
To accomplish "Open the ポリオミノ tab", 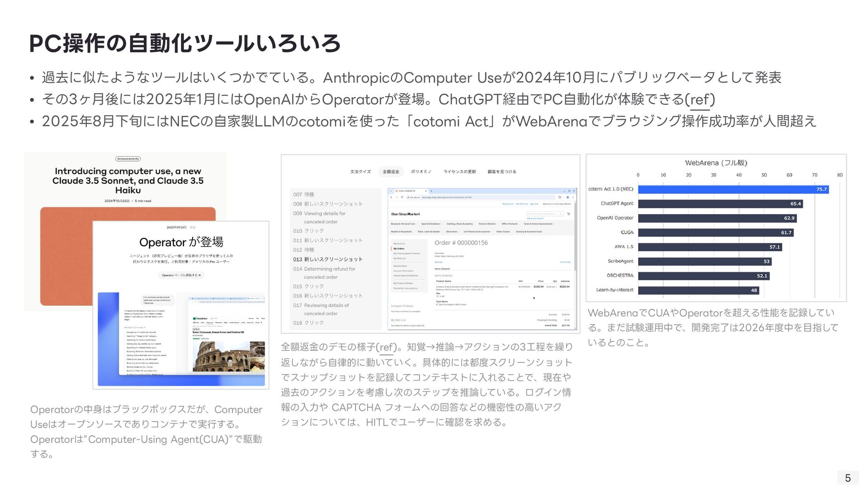I will [421, 172].
